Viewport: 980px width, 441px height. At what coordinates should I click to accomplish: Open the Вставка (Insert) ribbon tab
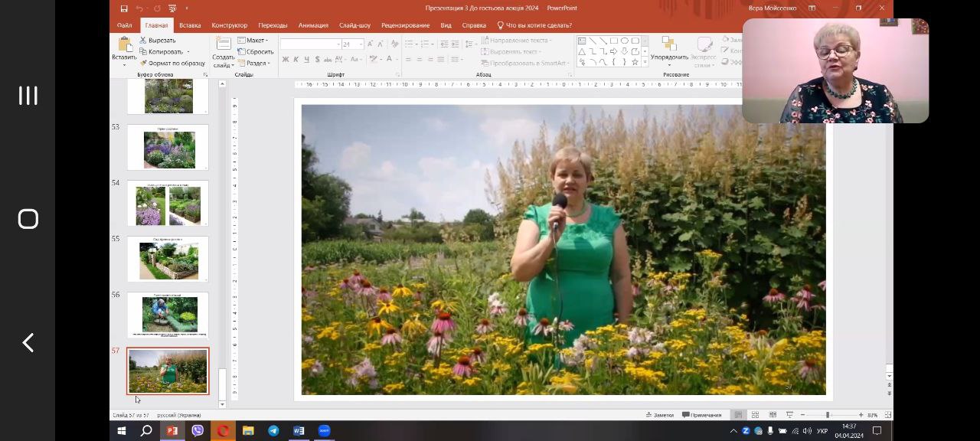[x=190, y=25]
